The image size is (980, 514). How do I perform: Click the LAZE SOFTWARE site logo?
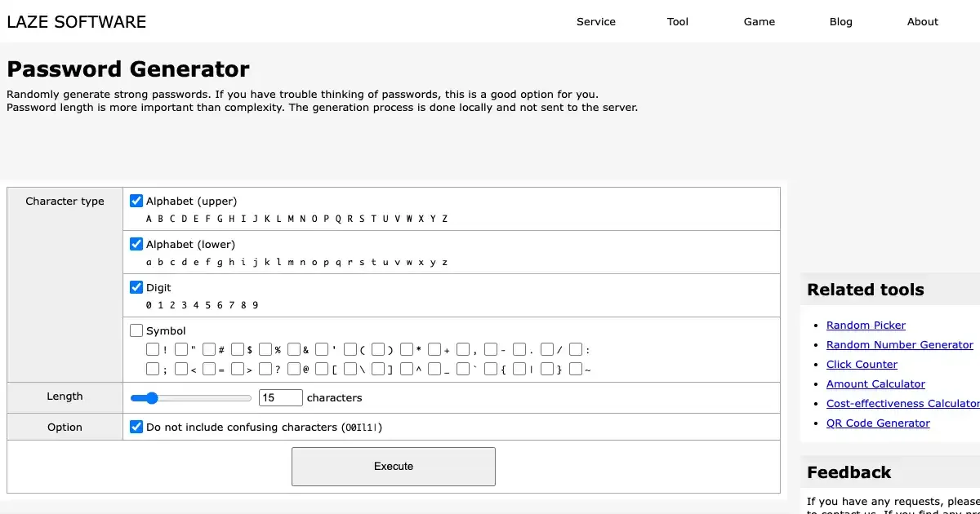tap(77, 22)
